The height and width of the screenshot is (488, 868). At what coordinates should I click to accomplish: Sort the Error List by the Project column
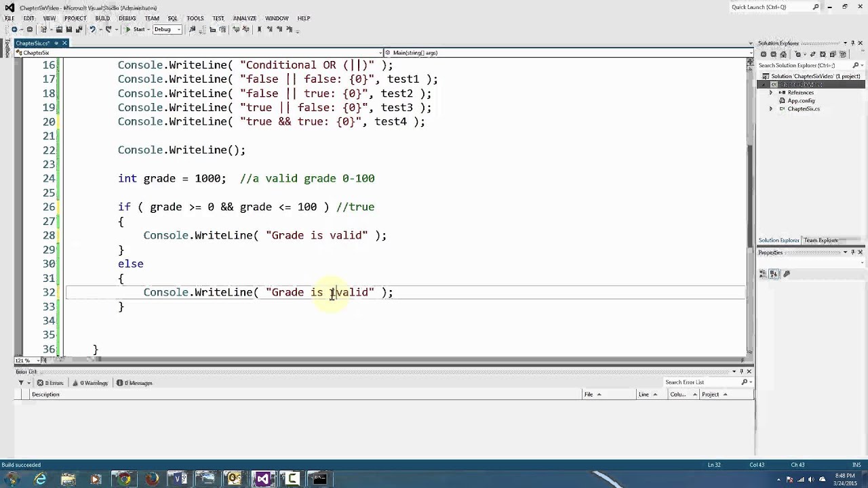tap(726, 394)
